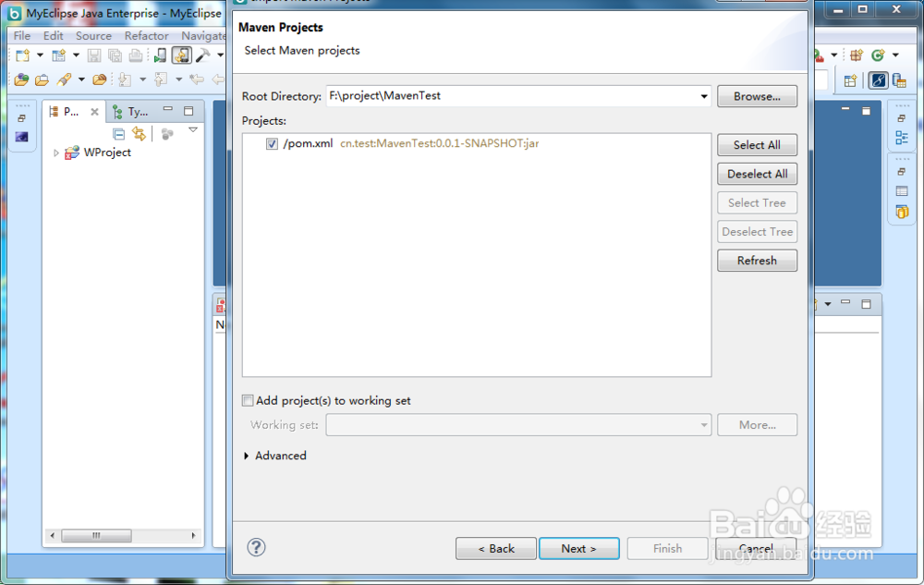This screenshot has height=585, width=924.
Task: Enable Add project(s) to working set
Action: (x=248, y=400)
